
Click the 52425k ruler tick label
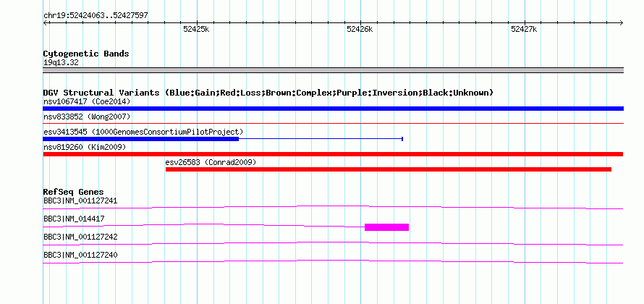click(x=196, y=29)
